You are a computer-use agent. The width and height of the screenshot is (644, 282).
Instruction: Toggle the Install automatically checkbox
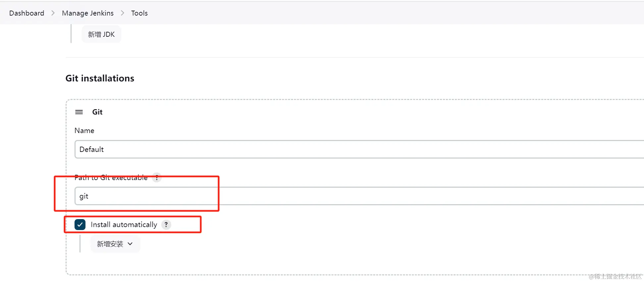tap(80, 225)
